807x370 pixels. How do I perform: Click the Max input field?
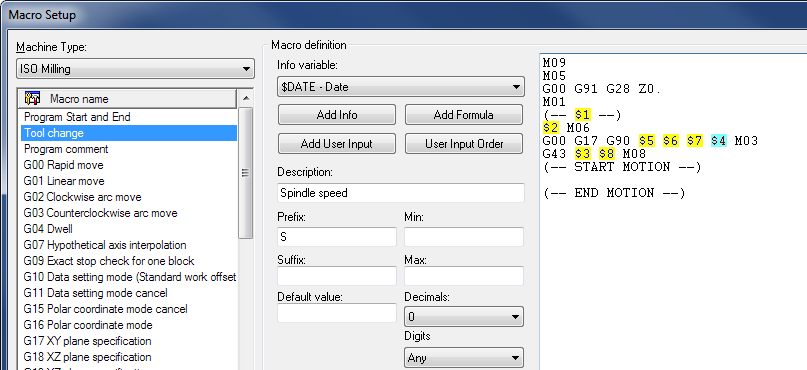pos(464,276)
